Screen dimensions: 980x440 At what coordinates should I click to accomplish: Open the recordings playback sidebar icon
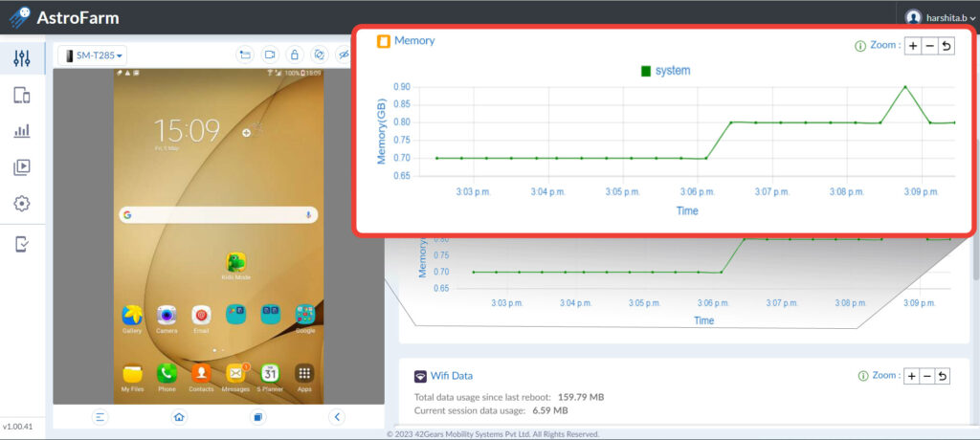[x=22, y=166]
